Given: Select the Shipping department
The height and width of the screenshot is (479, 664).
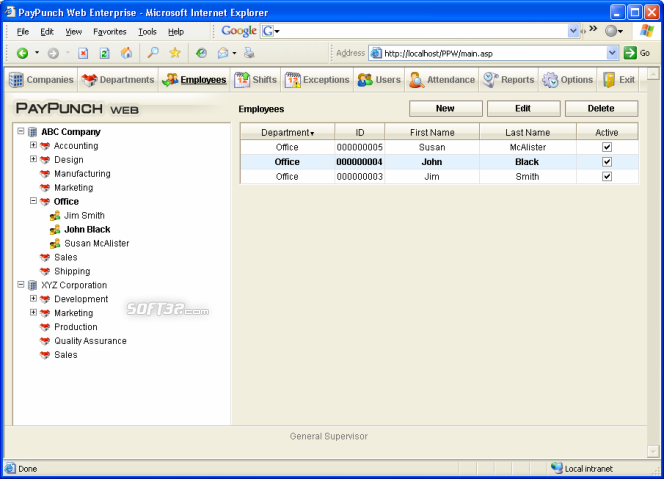Looking at the screenshot, I should (x=72, y=271).
